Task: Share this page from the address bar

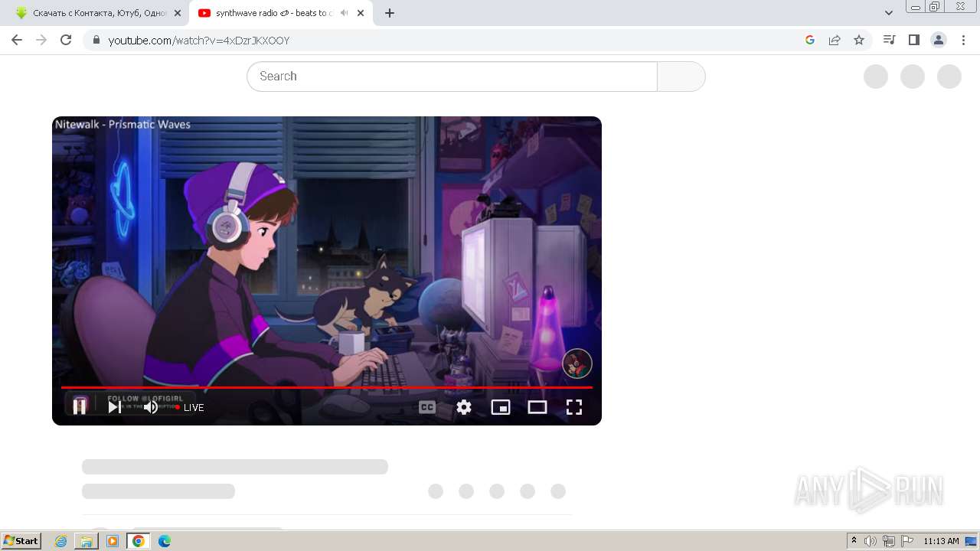Action: point(835,40)
